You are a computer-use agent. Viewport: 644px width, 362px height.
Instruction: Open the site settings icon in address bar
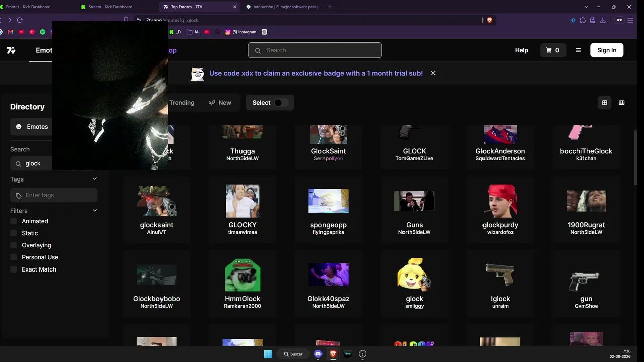click(x=139, y=20)
